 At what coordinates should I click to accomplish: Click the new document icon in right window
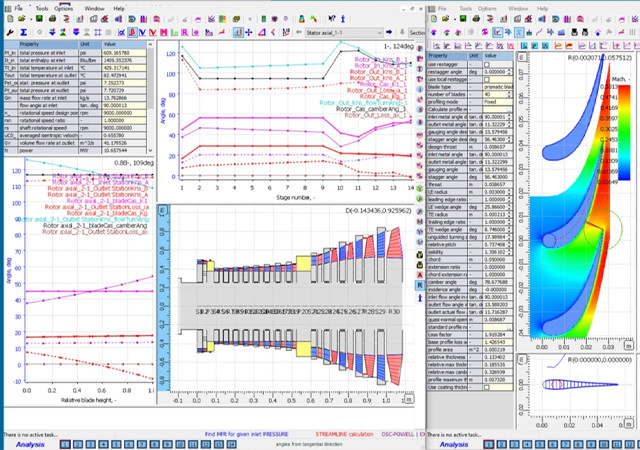pos(434,19)
